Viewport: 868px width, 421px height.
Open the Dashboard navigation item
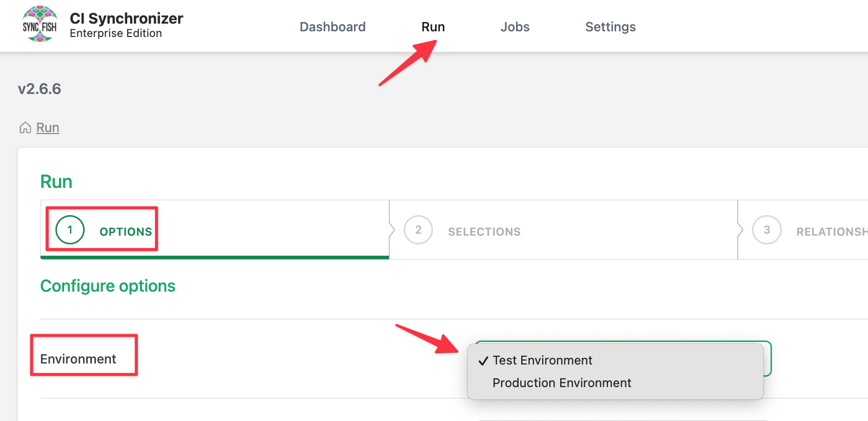tap(332, 27)
